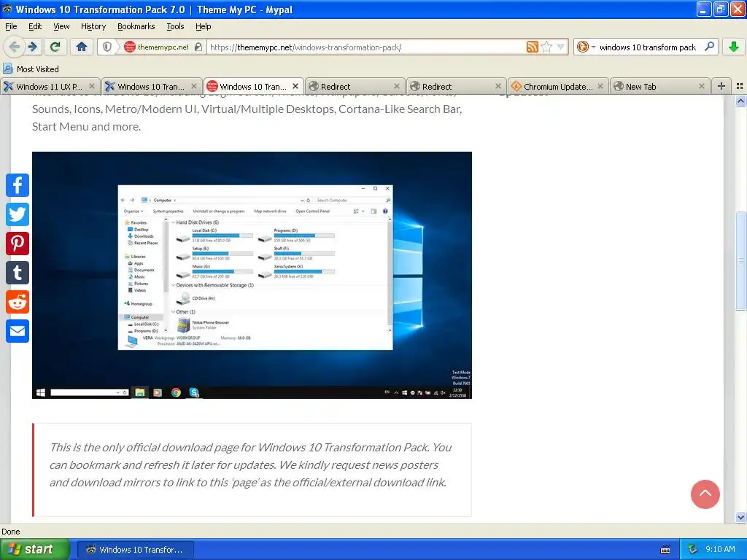Image resolution: width=747 pixels, height=560 pixels.
Task: Close the Chromium Update tab
Action: click(x=600, y=86)
